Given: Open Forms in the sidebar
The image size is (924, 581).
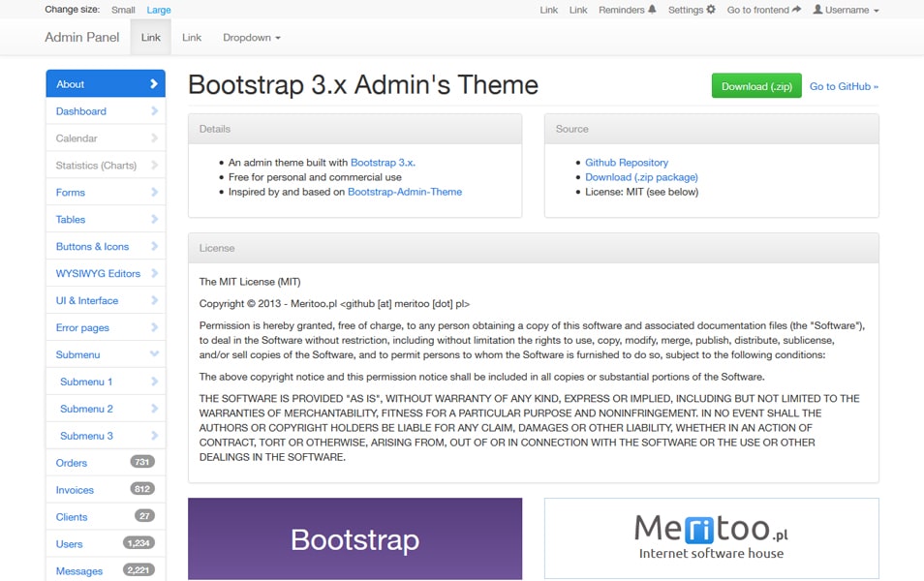Looking at the screenshot, I should coord(106,192).
